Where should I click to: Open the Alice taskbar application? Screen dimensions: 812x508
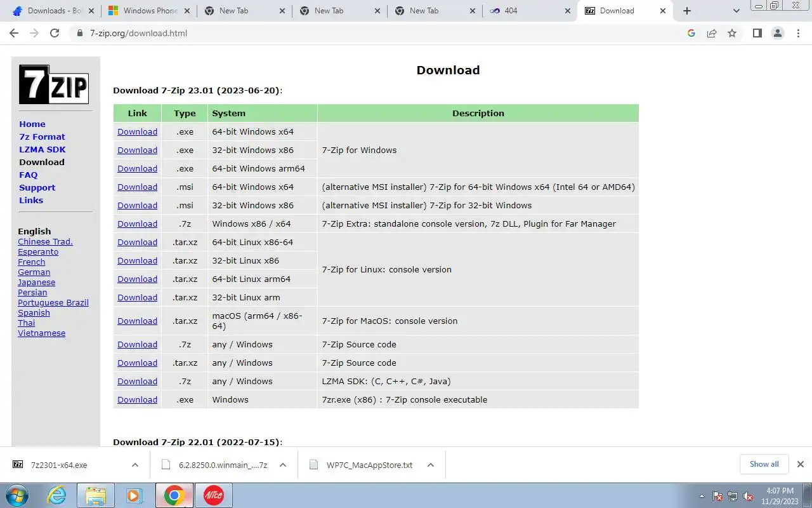[214, 495]
